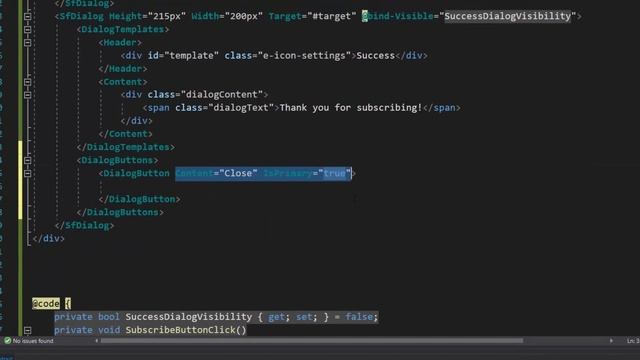Image resolution: width=640 pixels, height=360 pixels.
Task: Click the opening <DialogTemplates> tag
Action: (123, 29)
